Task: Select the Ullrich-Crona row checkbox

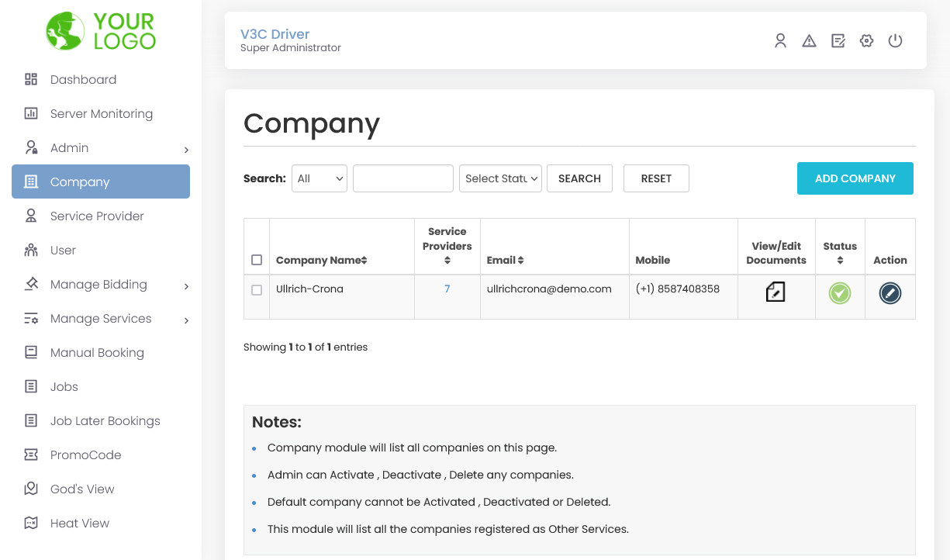Action: pyautogui.click(x=257, y=290)
